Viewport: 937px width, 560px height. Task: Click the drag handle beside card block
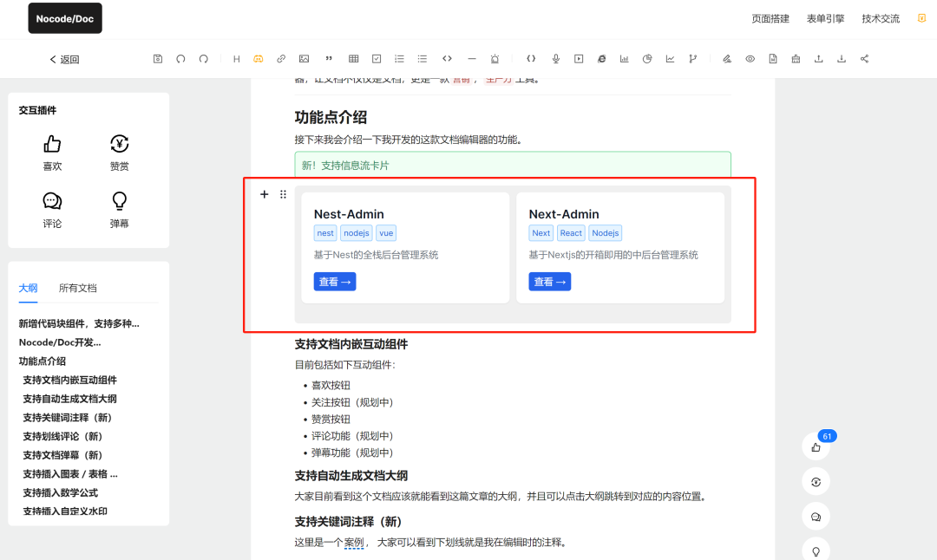coord(283,194)
